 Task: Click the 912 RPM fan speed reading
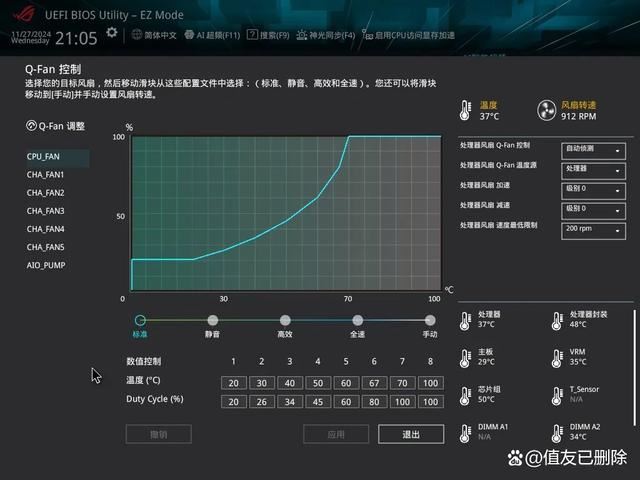(578, 116)
